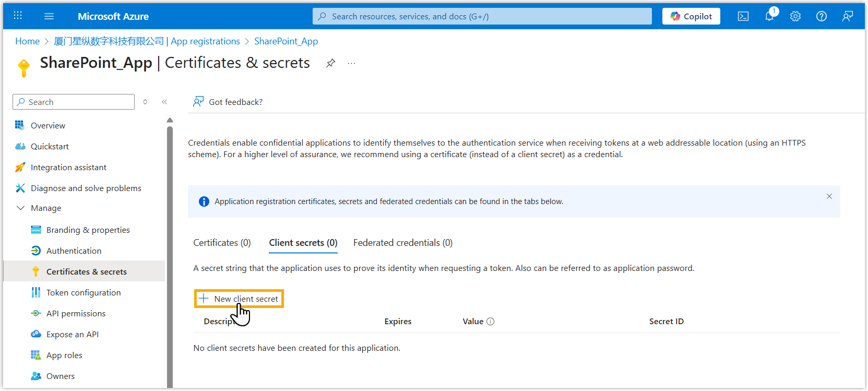Open the Cloud Shell icon
The width and height of the screenshot is (868, 391).
click(743, 17)
